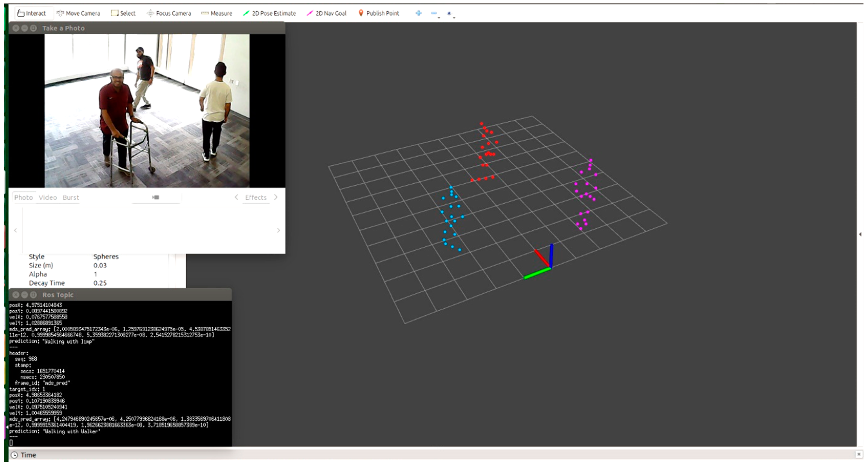Switch to the Burst tab

[71, 197]
